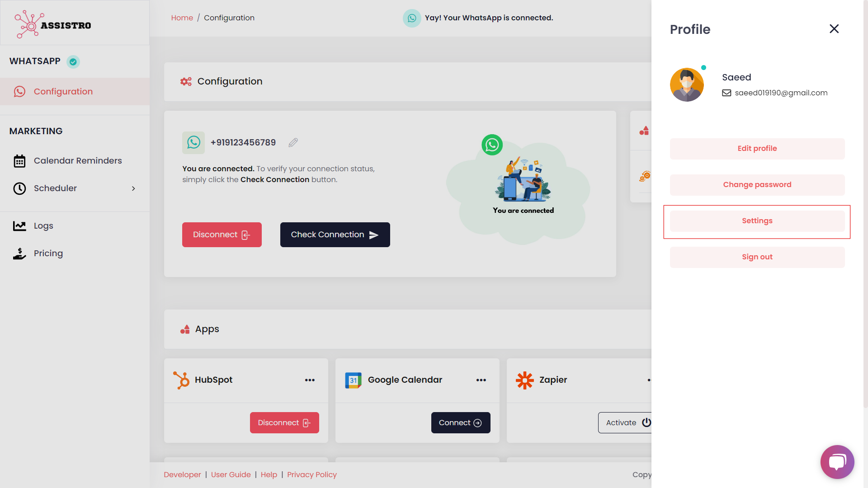Click the WhatsApp verified check badge
This screenshot has height=488, width=868.
[73, 62]
